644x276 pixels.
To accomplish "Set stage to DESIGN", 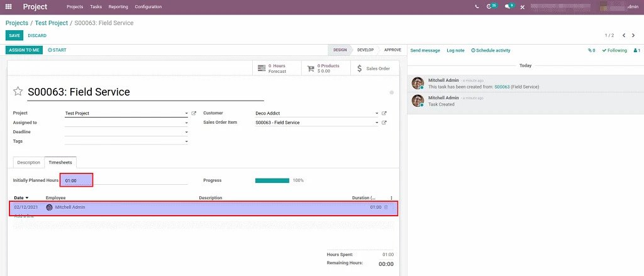I will (x=339, y=50).
